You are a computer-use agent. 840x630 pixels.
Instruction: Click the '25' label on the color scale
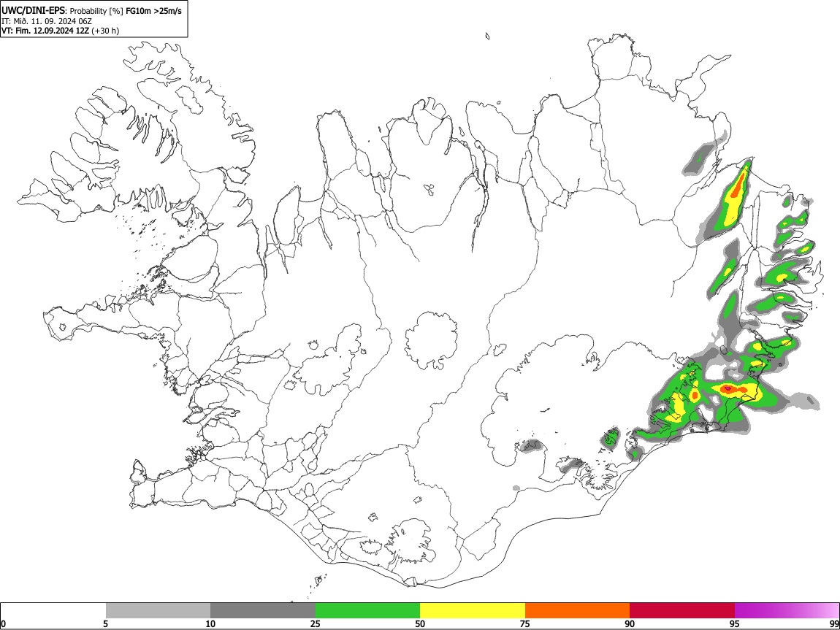point(316,623)
